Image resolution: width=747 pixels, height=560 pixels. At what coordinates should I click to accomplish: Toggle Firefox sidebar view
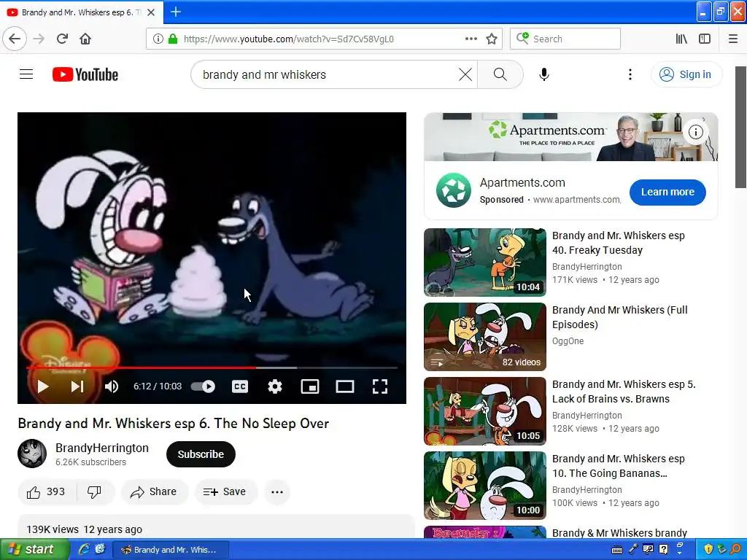[705, 39]
